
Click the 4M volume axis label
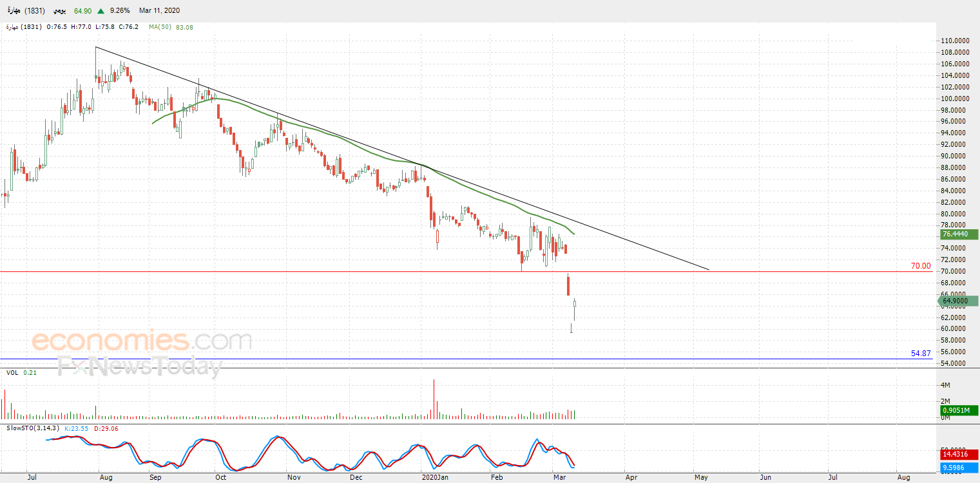coord(946,385)
